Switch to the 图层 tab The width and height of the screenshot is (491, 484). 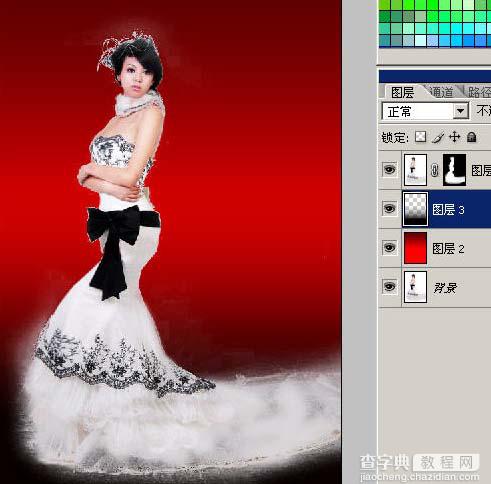tap(402, 92)
